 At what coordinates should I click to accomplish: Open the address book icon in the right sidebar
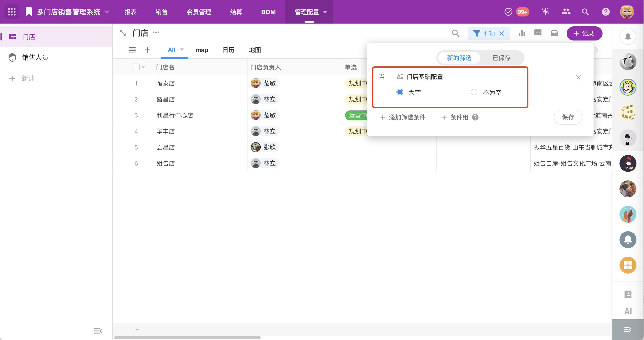(x=628, y=294)
